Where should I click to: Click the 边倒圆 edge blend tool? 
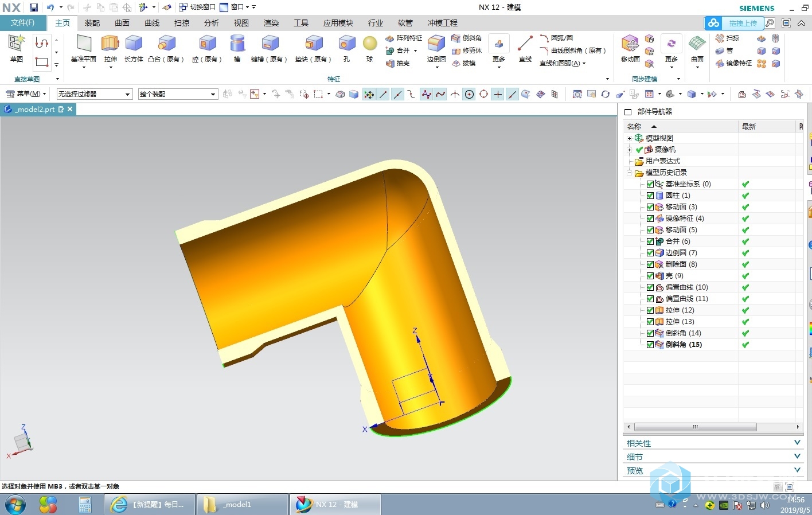436,49
